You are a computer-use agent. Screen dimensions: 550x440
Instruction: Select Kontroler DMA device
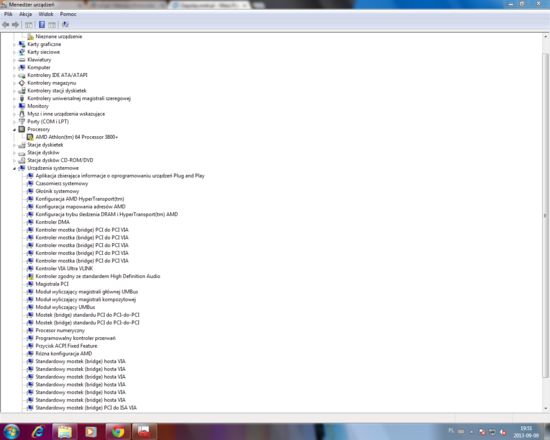(53, 222)
